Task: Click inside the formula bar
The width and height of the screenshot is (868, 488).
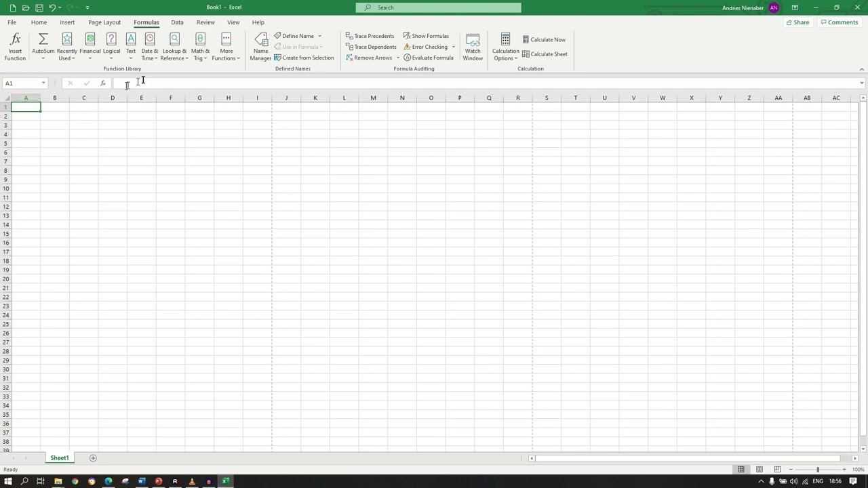Action: click(x=271, y=83)
